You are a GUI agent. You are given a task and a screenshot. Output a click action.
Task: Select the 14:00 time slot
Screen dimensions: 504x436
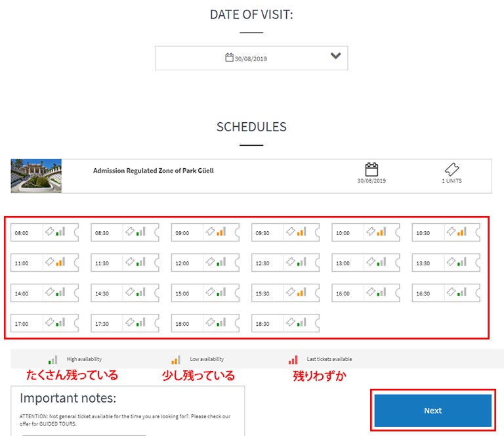[45, 293]
